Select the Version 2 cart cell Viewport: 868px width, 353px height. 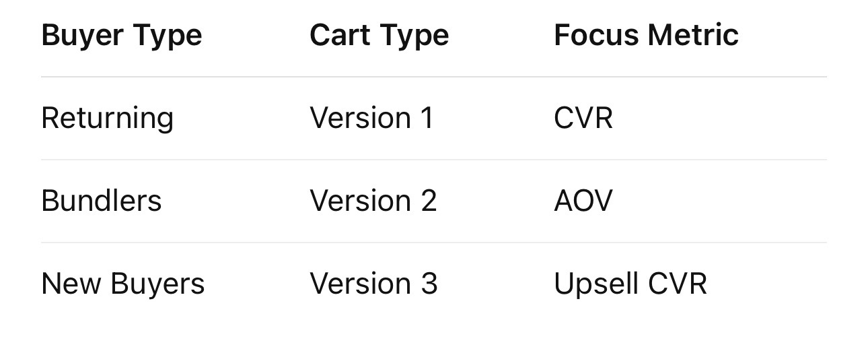(373, 201)
